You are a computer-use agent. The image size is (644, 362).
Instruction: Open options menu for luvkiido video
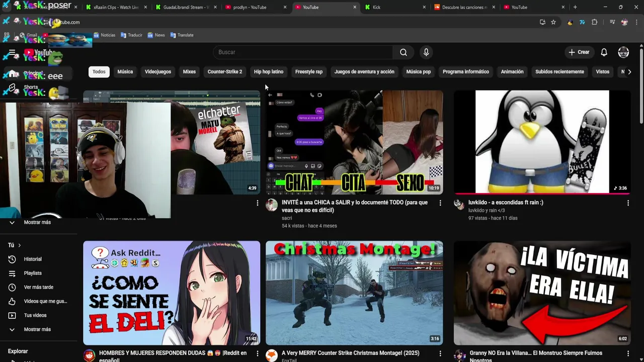point(628,203)
